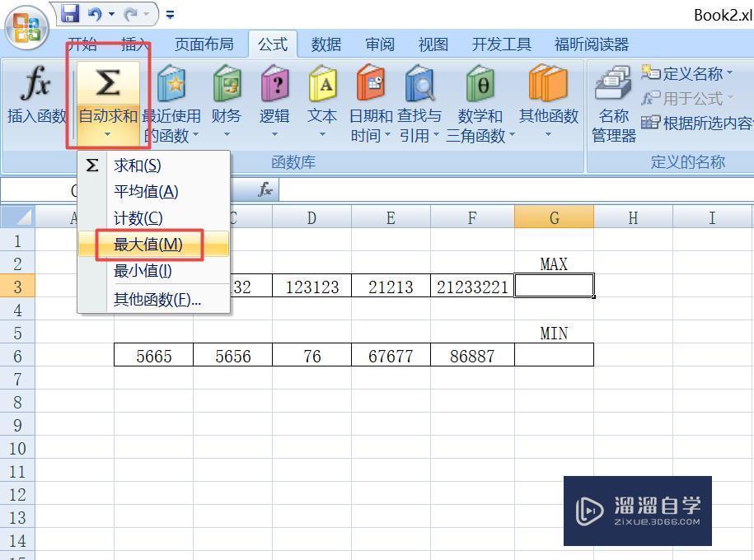
Task: Choose 平均值(A) from the AutoSum menu
Action: tap(153, 192)
